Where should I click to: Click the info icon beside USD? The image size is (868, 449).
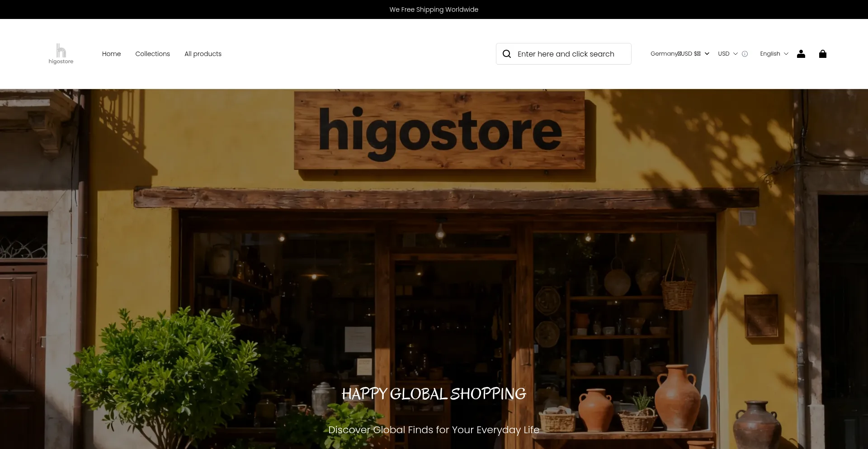pyautogui.click(x=745, y=54)
